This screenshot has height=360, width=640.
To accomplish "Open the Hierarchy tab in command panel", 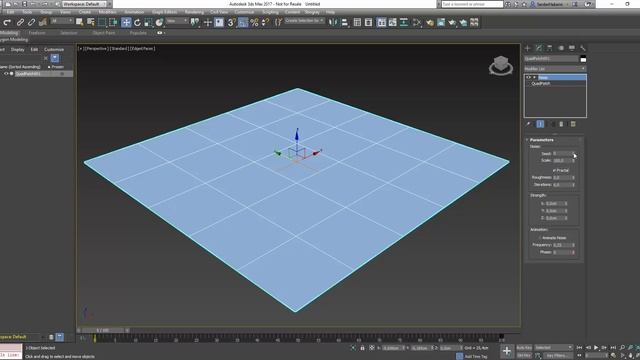I will (x=550, y=48).
